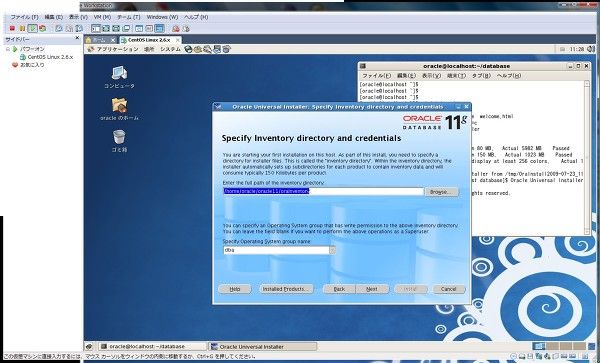Click the third launcher icon in GNOME panel
Image resolution: width=600 pixels, height=363 pixels.
click(207, 49)
